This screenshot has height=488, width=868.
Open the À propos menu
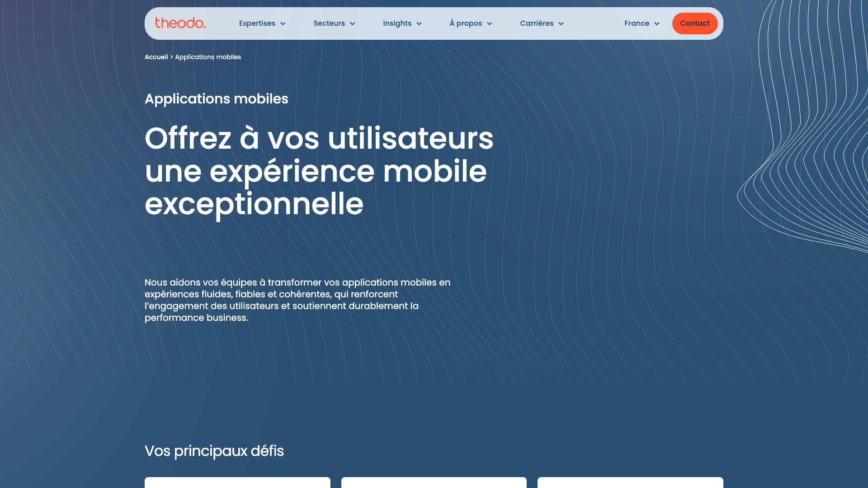[x=466, y=23]
